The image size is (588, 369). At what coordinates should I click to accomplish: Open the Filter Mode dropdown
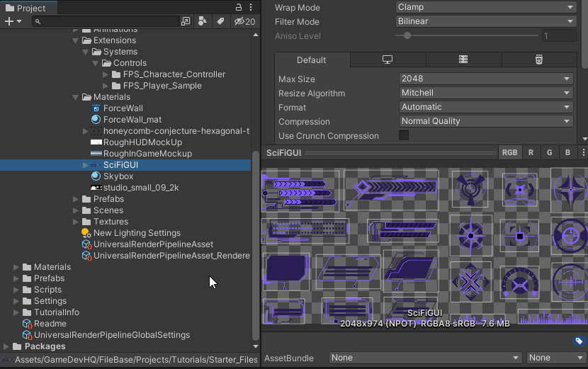486,21
